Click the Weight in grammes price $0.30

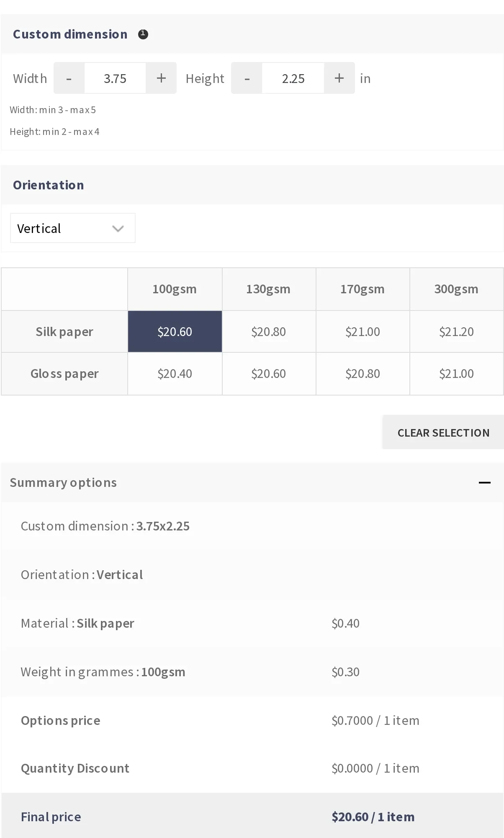click(345, 672)
